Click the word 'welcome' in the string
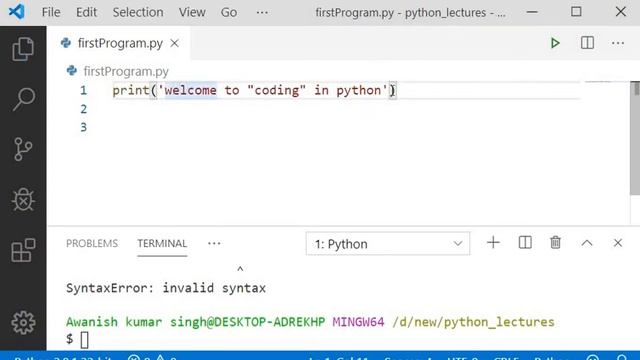 click(x=190, y=90)
